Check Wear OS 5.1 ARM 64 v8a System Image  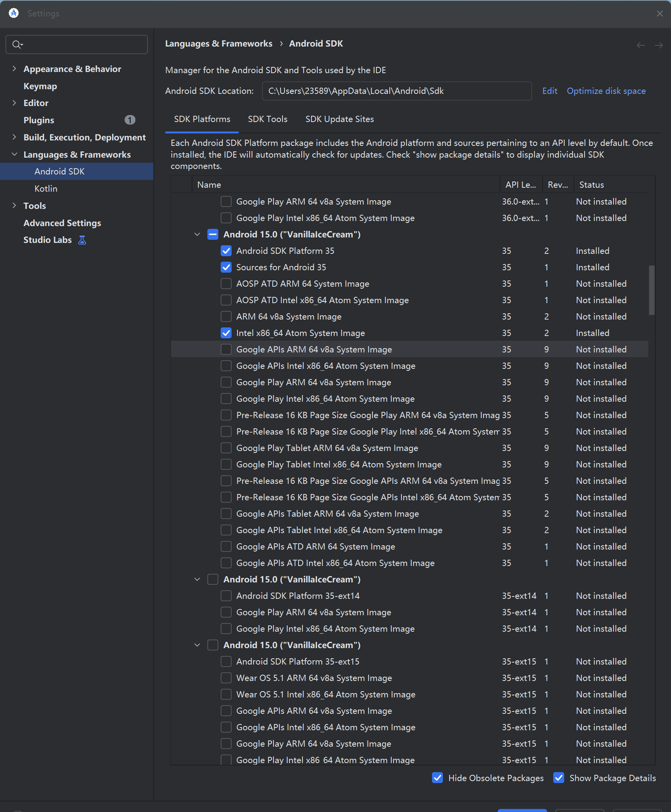(226, 678)
